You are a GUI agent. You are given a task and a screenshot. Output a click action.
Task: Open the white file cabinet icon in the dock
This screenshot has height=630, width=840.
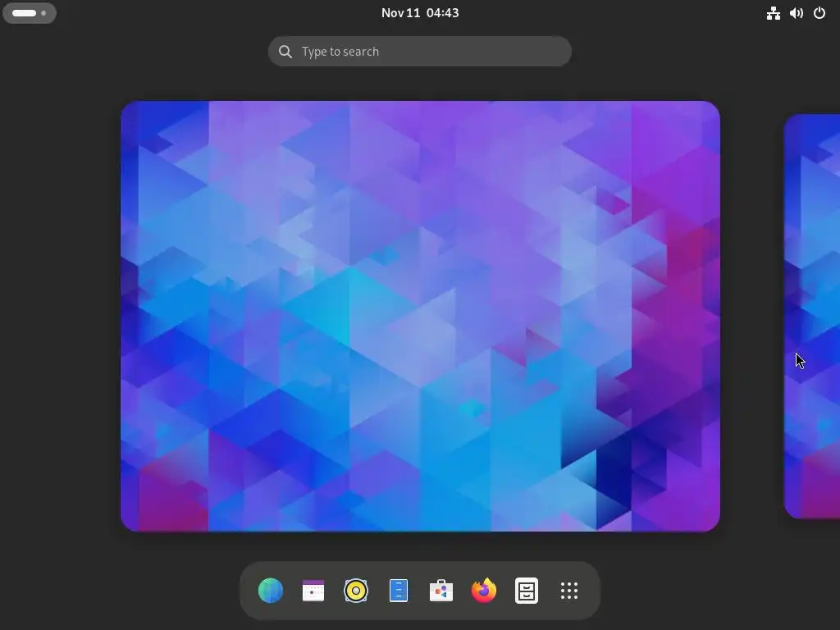(x=527, y=591)
